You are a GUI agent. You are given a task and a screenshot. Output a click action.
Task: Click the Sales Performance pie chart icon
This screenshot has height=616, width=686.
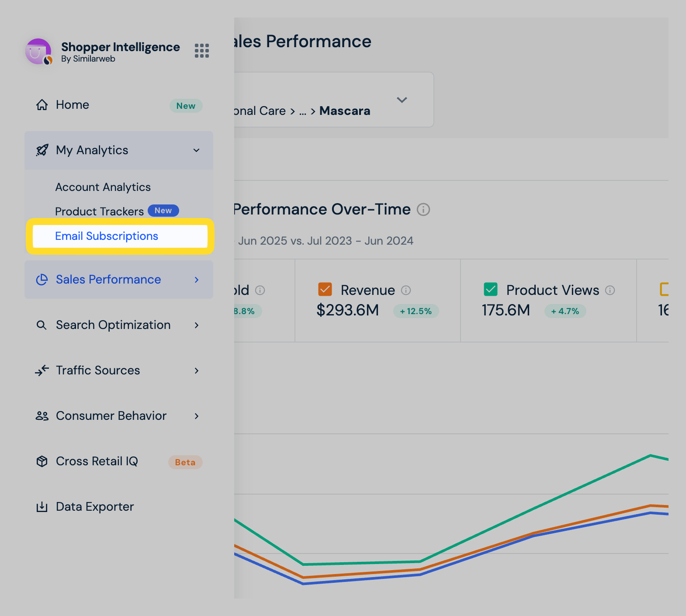[42, 280]
